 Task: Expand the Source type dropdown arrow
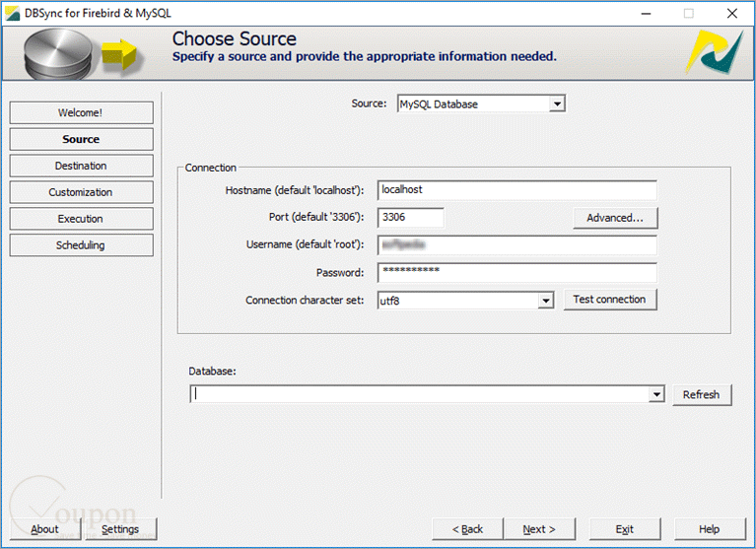pyautogui.click(x=557, y=103)
